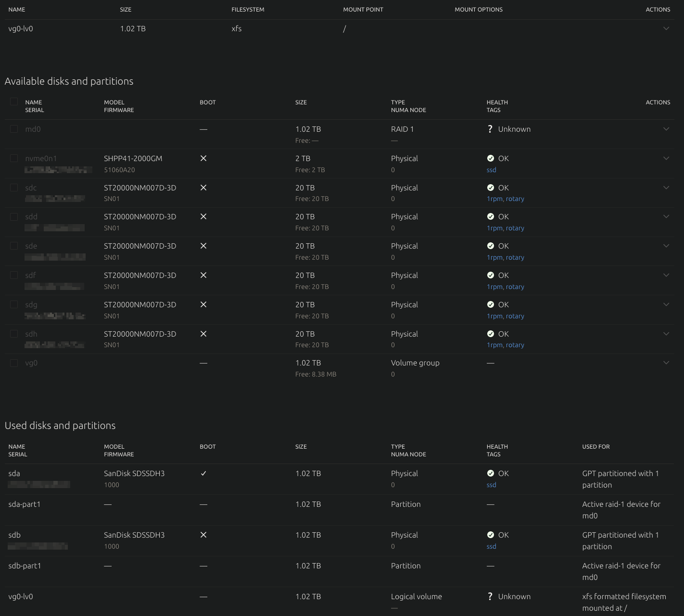The width and height of the screenshot is (684, 616).
Task: Expand actions chevron for md0 RAID
Action: (x=666, y=129)
